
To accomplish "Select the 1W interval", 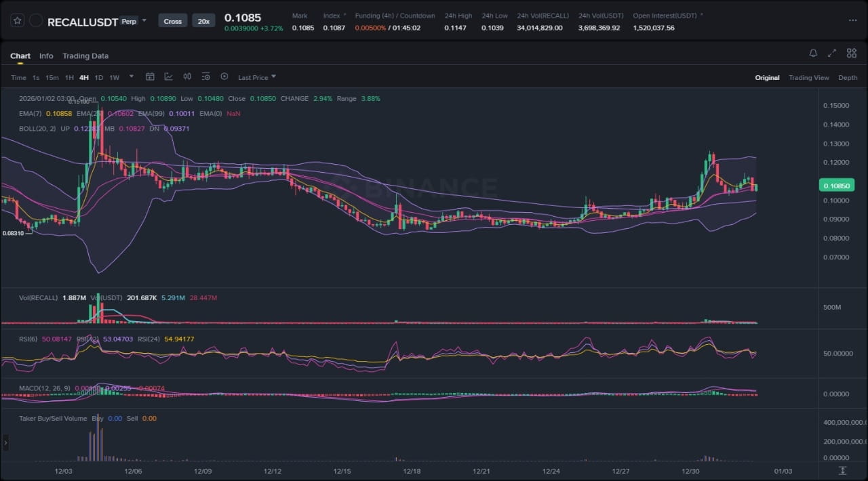I will click(115, 77).
